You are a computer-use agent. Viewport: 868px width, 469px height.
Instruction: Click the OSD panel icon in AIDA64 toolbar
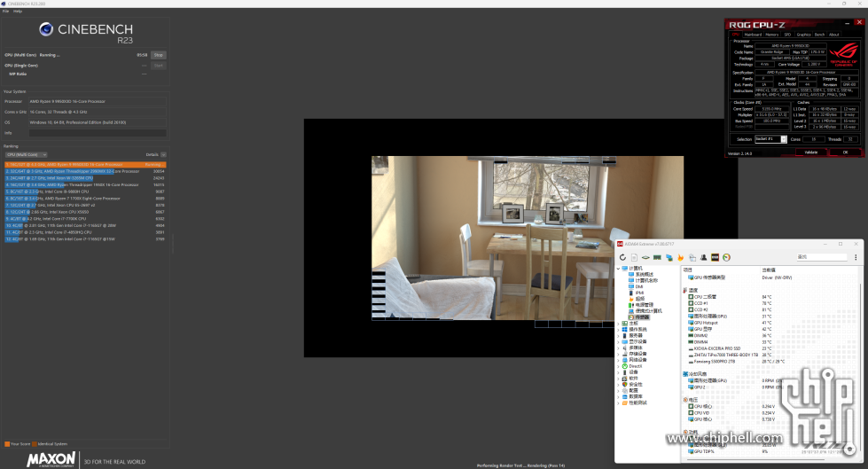(x=715, y=257)
